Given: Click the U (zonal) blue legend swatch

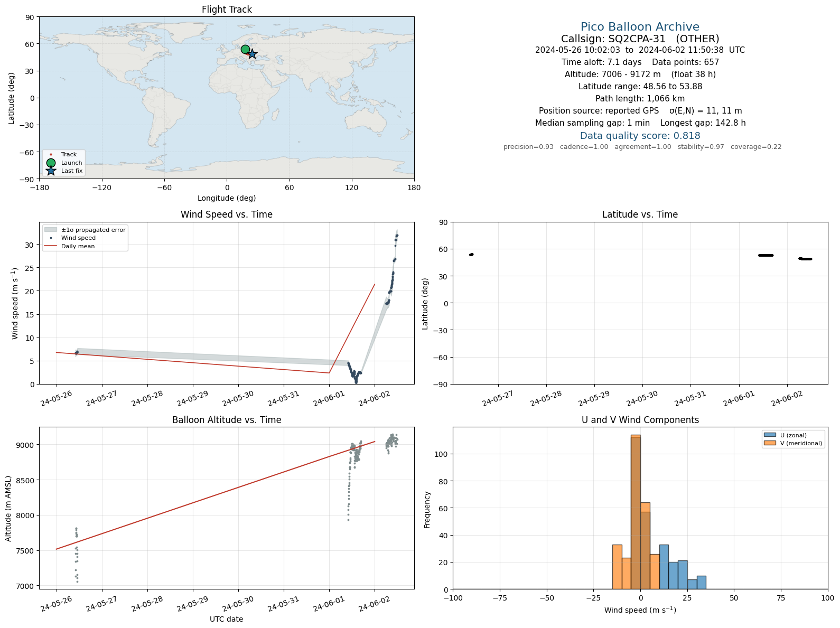Looking at the screenshot, I should click(x=770, y=435).
